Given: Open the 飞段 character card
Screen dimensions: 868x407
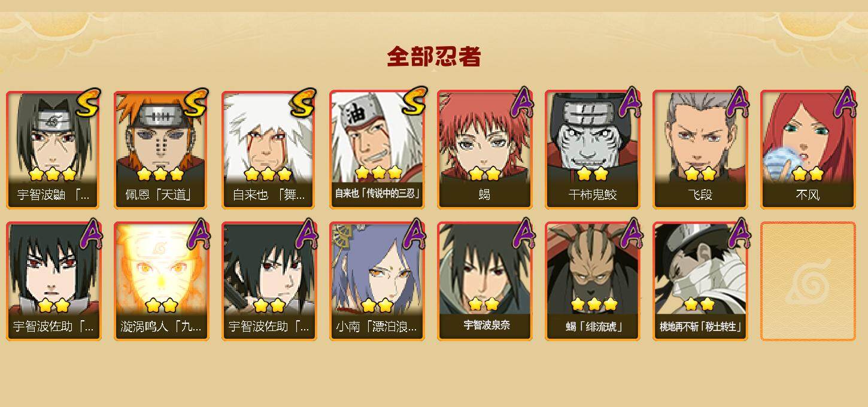Looking at the screenshot, I should click(700, 150).
